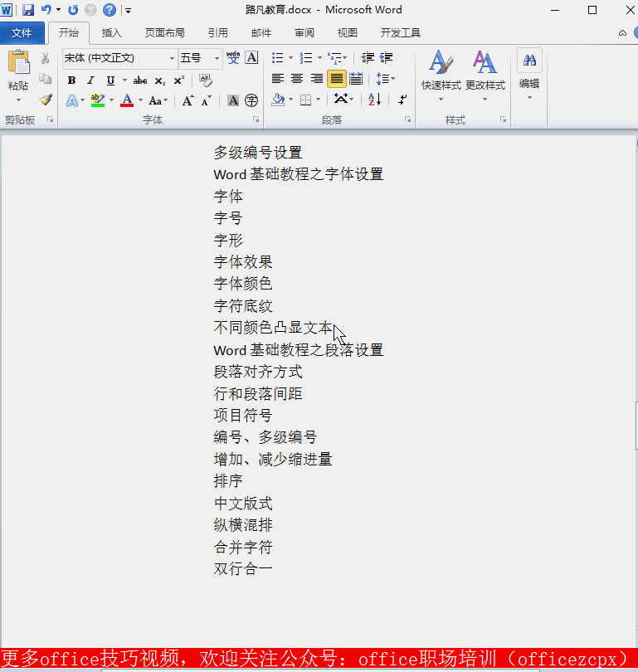Open the blue Help question mark
The image size is (638, 672).
(x=110, y=9)
